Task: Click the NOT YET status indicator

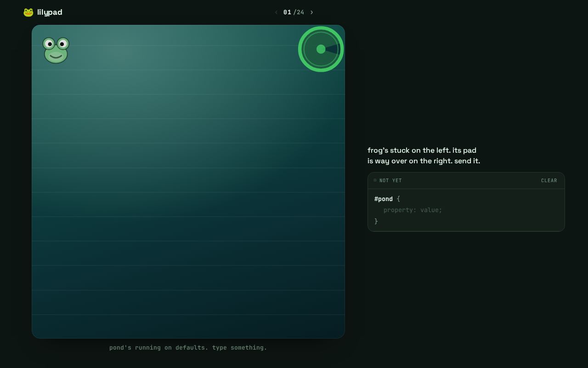Action: click(388, 180)
